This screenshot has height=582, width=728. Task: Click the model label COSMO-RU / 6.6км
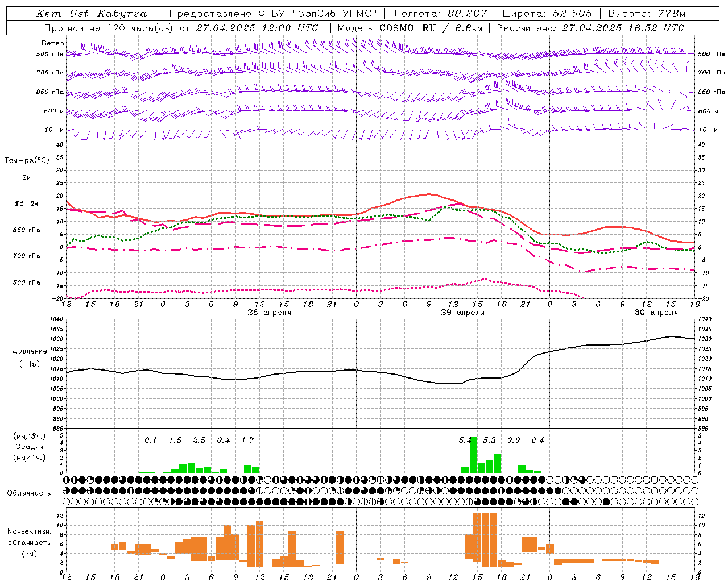pos(431,28)
